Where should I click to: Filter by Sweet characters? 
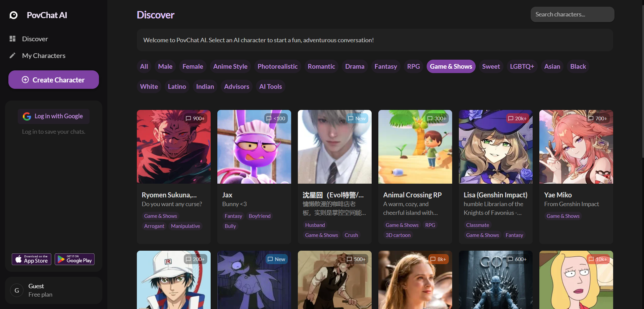[491, 66]
